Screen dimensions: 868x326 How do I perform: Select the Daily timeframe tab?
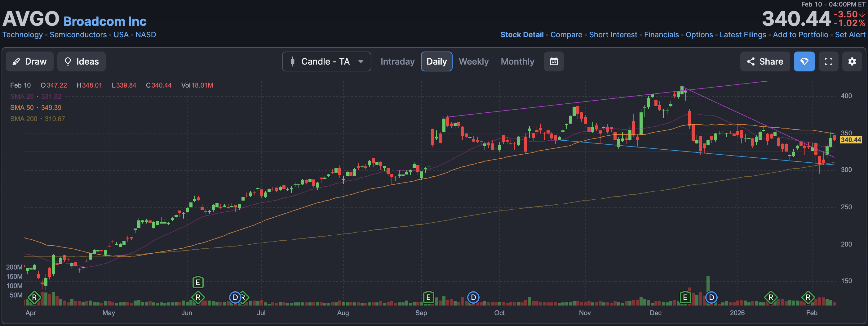(x=436, y=61)
